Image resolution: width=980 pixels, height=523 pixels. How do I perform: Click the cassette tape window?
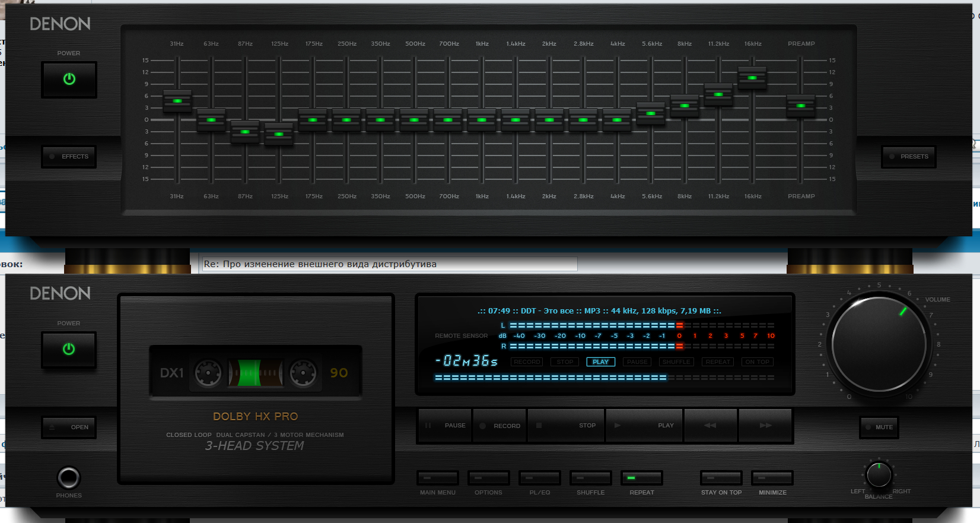(x=256, y=373)
